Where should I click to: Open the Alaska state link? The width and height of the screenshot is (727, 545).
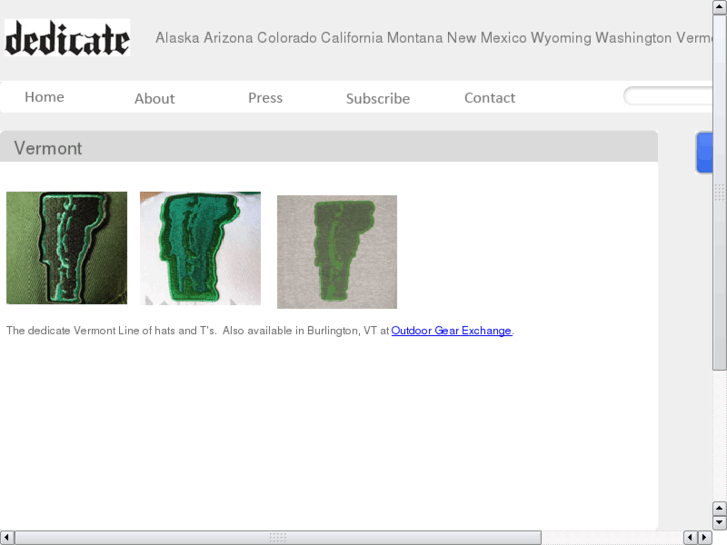177,38
